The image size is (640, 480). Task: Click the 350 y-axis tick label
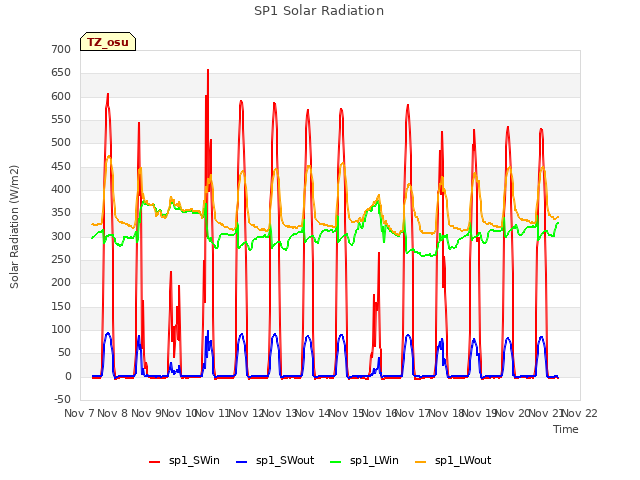61,213
